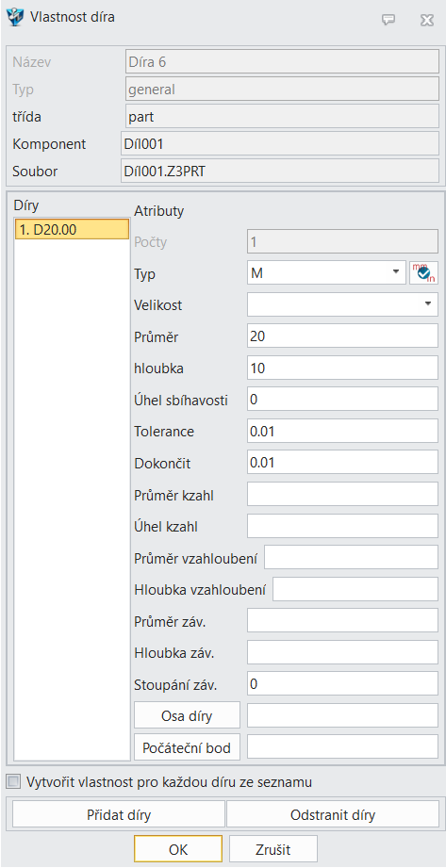This screenshot has width=446, height=868.
Task: Select hole 1. D20.00 in Díry list
Action: pos(72,230)
